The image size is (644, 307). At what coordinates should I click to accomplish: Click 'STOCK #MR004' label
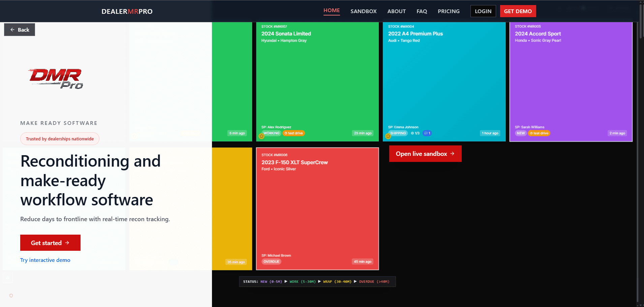401,27
